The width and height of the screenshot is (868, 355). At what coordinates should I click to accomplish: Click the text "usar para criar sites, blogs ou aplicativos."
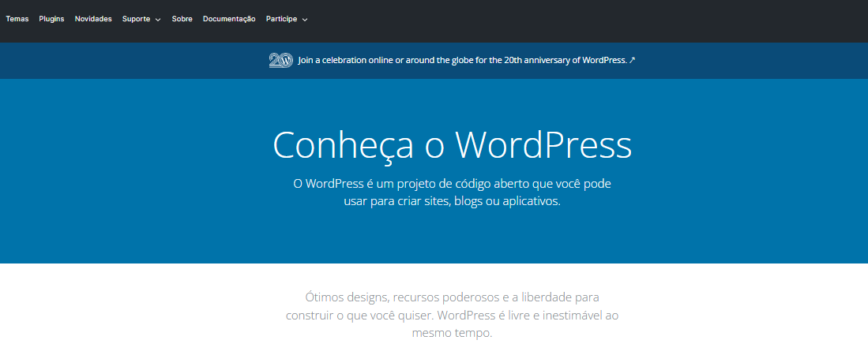tap(452, 201)
